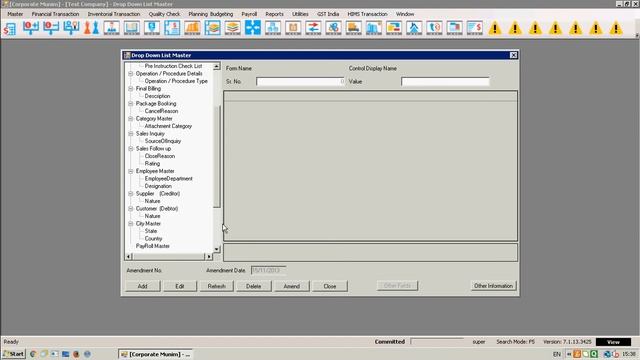The height and width of the screenshot is (360, 640).
Task: Open the orange delivery truck toolbar icon
Action: point(353,28)
